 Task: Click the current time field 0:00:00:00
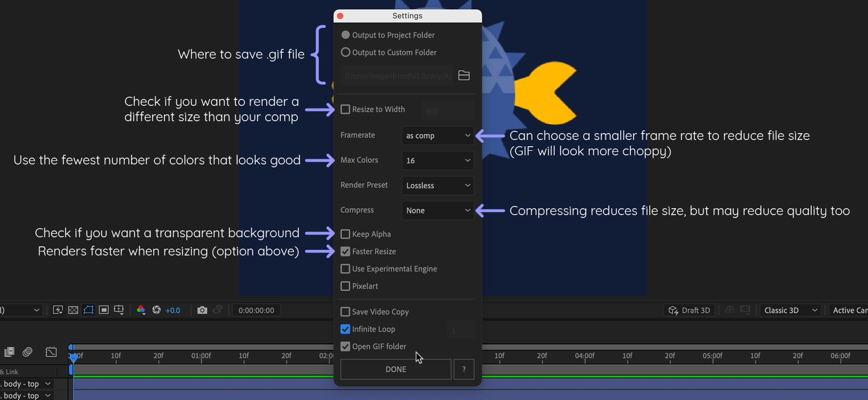(x=256, y=310)
